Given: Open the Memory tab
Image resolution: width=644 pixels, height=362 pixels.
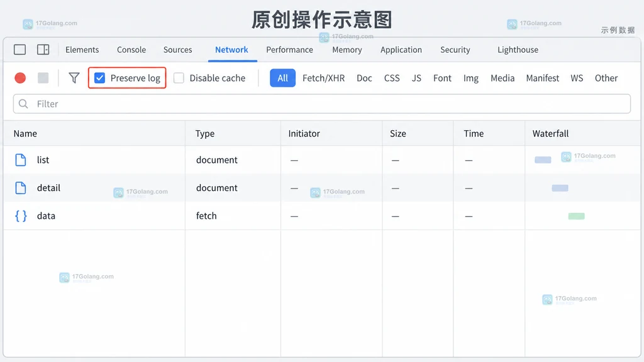Looking at the screenshot, I should tap(347, 50).
